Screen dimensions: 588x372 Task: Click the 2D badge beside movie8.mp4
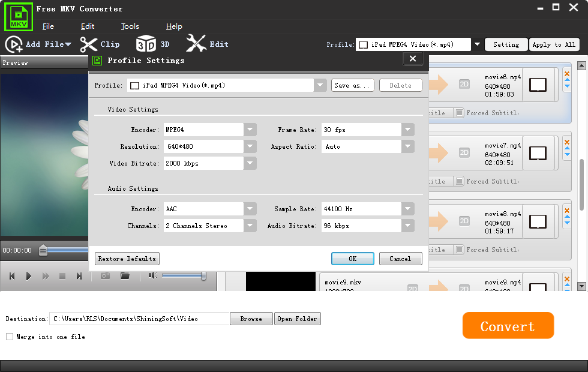464,221
